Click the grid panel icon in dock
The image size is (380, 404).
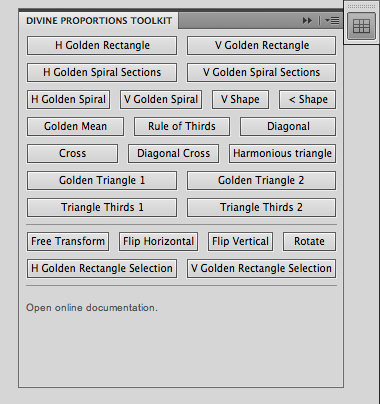361,26
